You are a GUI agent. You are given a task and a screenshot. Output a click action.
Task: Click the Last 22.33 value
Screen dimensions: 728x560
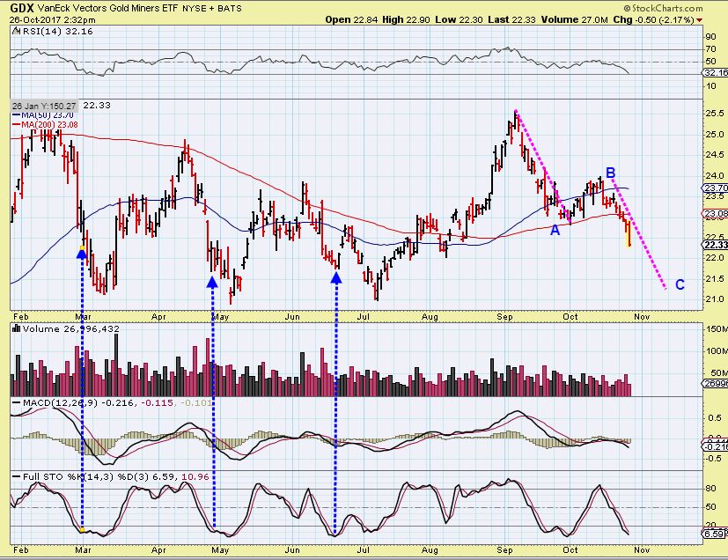click(x=511, y=20)
